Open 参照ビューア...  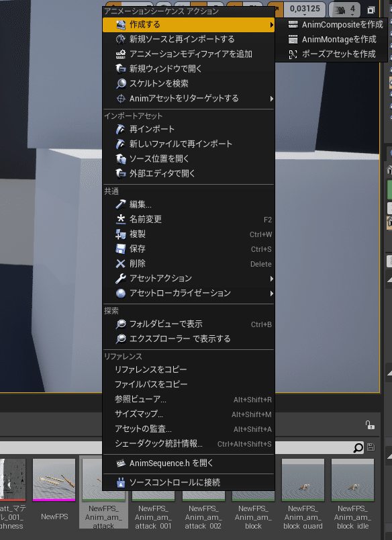188,399
